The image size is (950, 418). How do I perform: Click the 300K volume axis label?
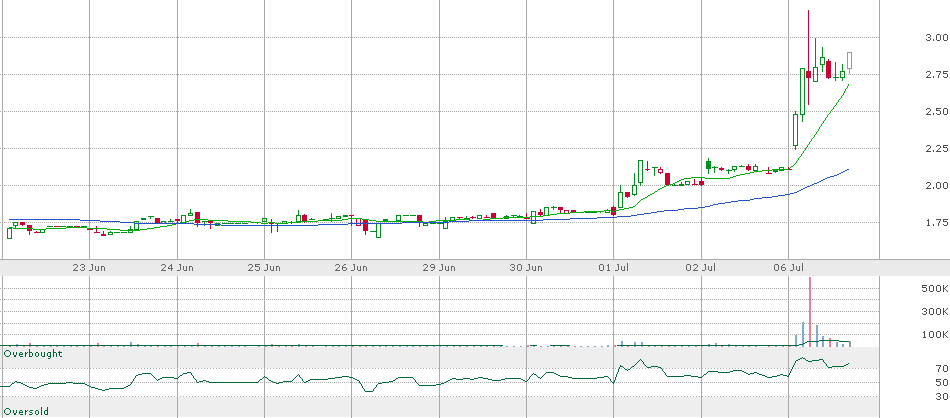pyautogui.click(x=936, y=311)
